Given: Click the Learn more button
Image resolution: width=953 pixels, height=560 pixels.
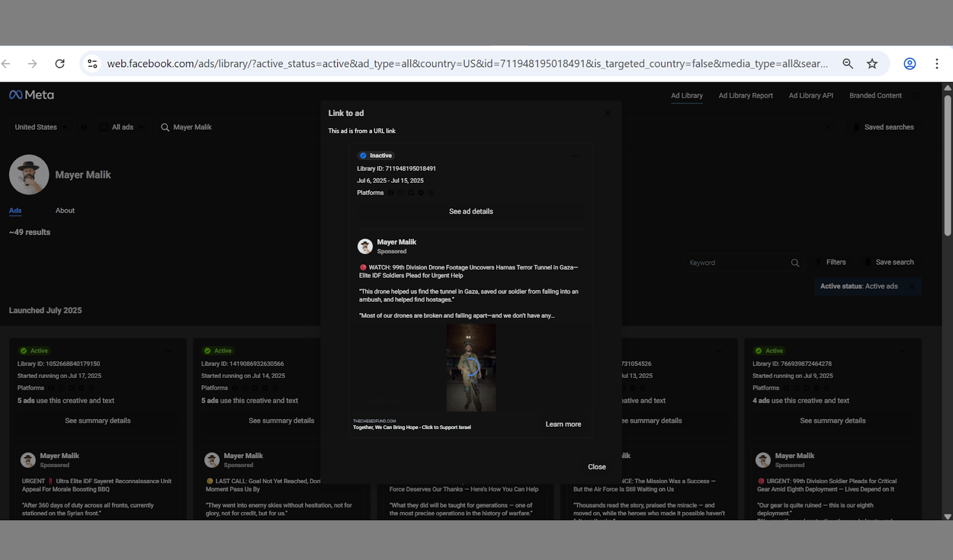Looking at the screenshot, I should [563, 424].
